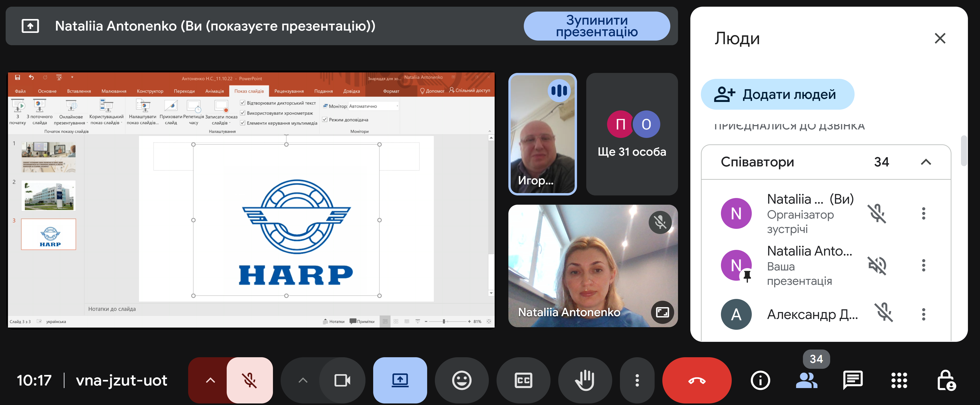
Task: Uncheck Режим доповідача checkbox
Action: (325, 119)
